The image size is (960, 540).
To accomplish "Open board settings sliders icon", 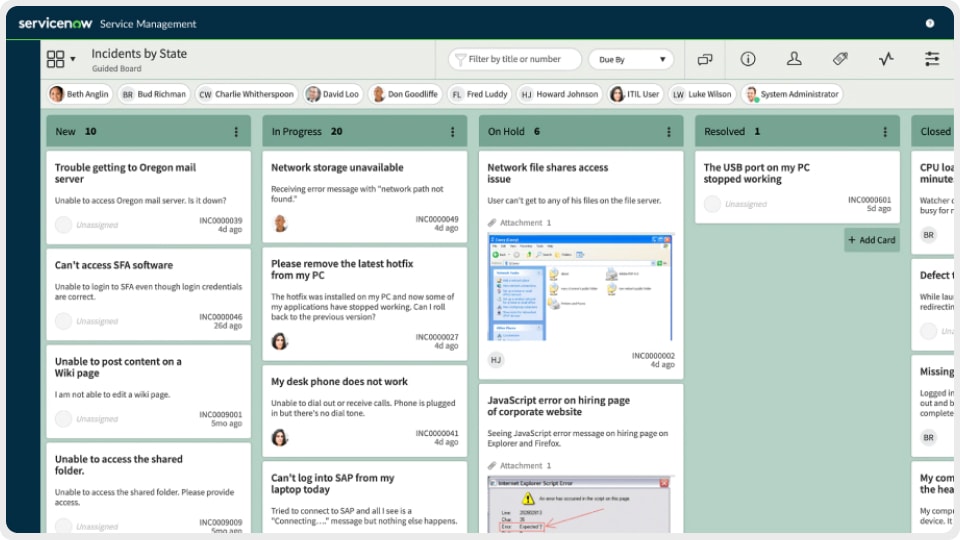I will click(x=932, y=59).
